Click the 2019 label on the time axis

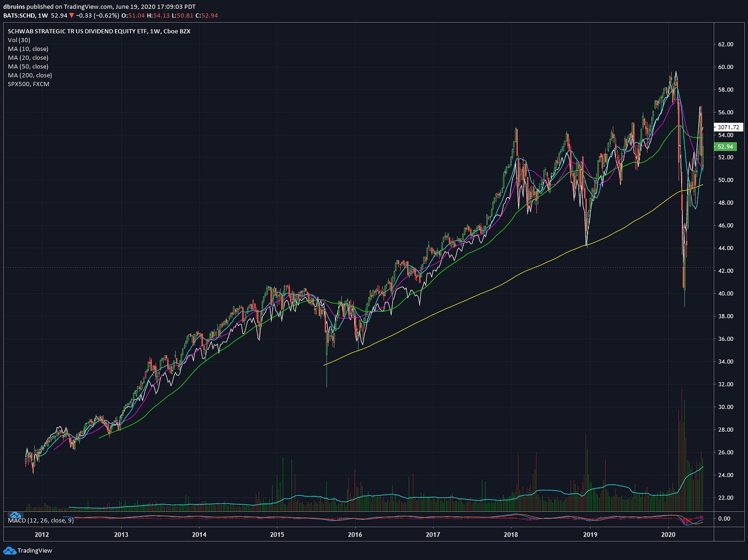click(590, 534)
